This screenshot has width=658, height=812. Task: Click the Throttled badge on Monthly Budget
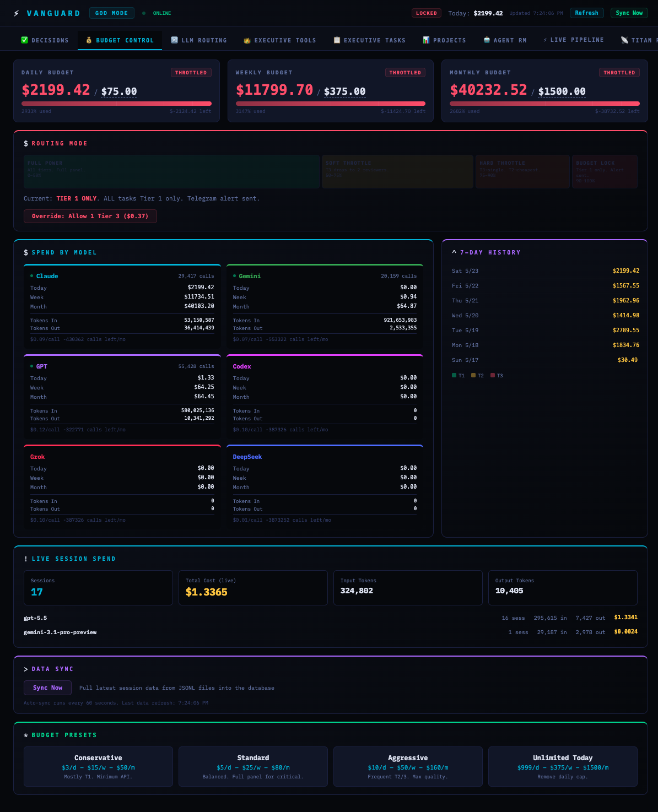coord(619,73)
